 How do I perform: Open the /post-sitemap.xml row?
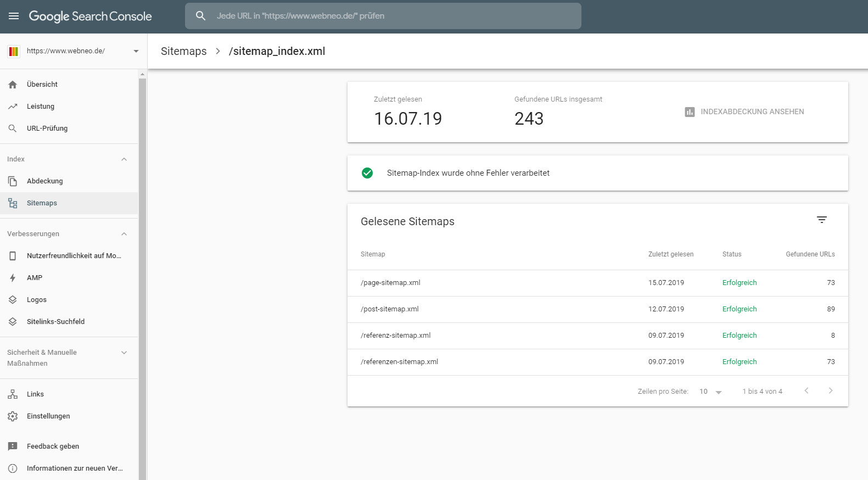tap(390, 309)
